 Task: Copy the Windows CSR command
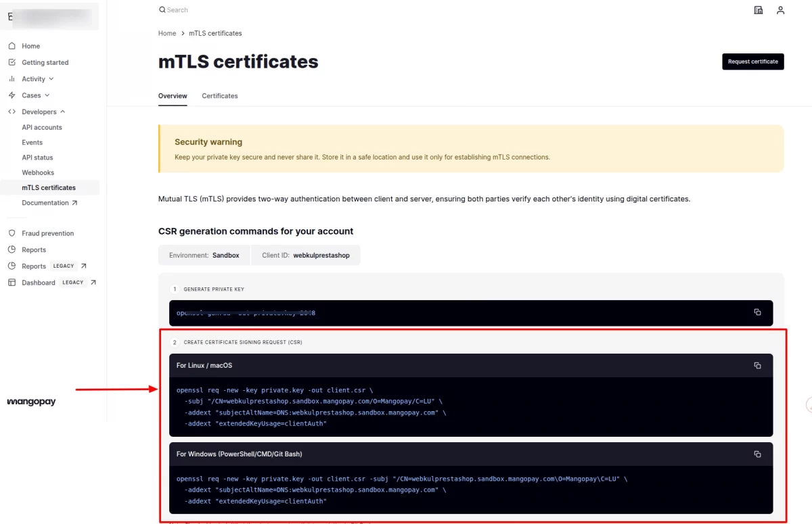[x=757, y=454]
